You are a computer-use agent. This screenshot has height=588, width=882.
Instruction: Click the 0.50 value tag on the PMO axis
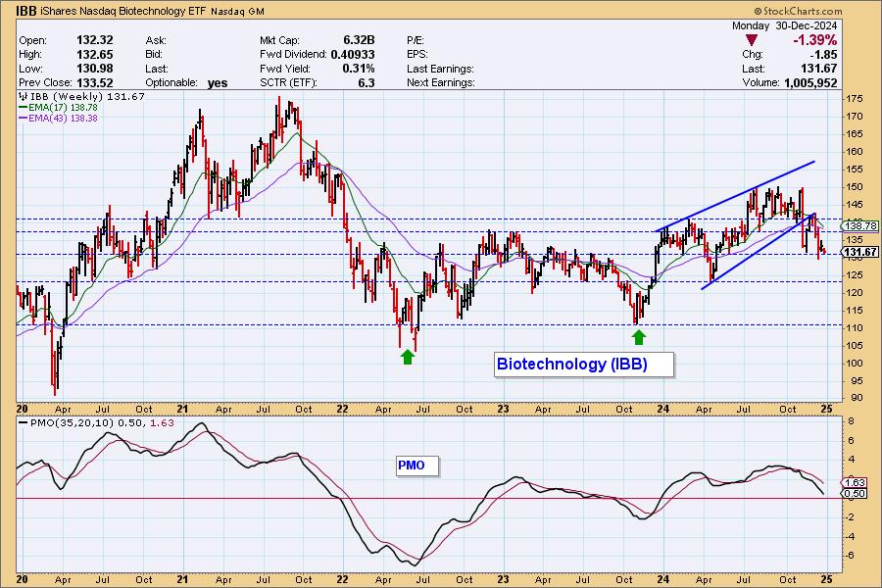tap(855, 494)
